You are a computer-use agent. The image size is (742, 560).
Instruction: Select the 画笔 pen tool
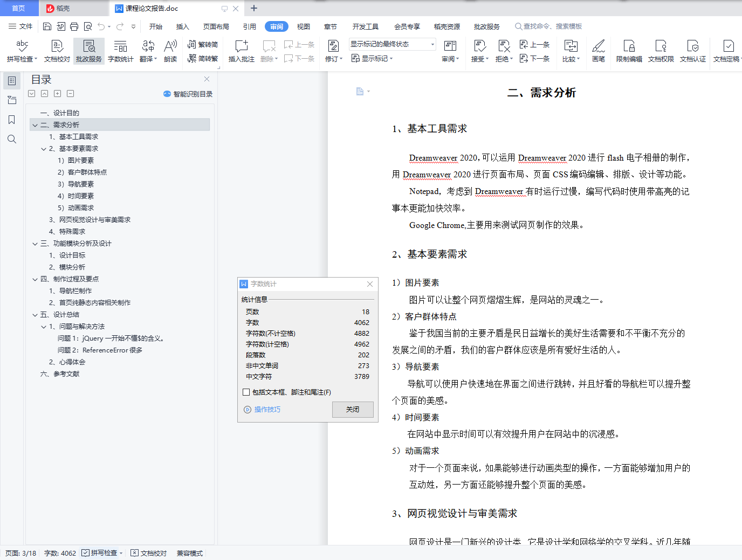pyautogui.click(x=599, y=51)
